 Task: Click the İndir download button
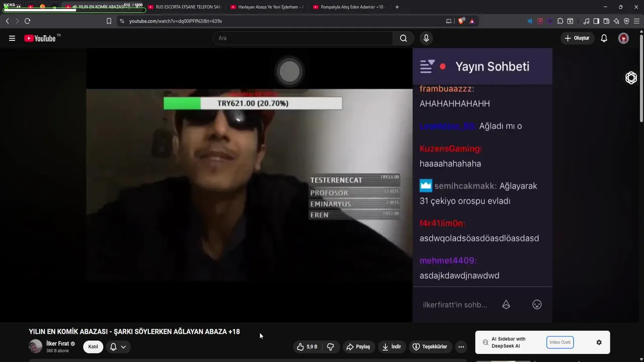pos(391,347)
